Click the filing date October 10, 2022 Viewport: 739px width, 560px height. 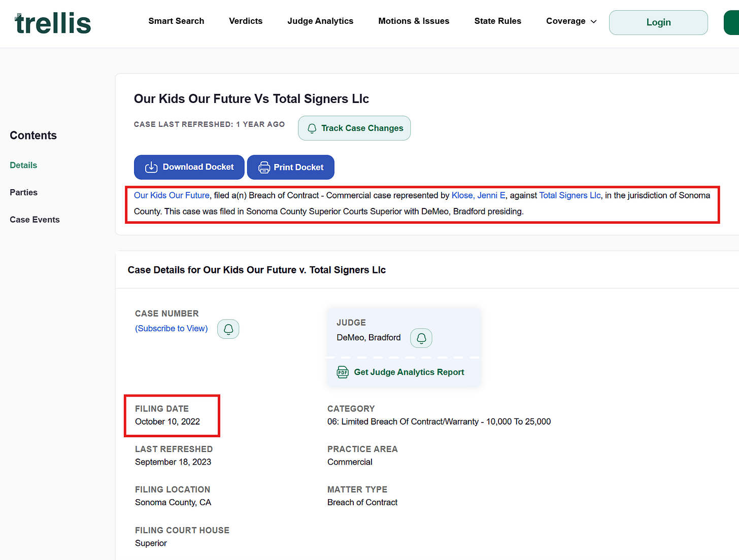click(167, 422)
